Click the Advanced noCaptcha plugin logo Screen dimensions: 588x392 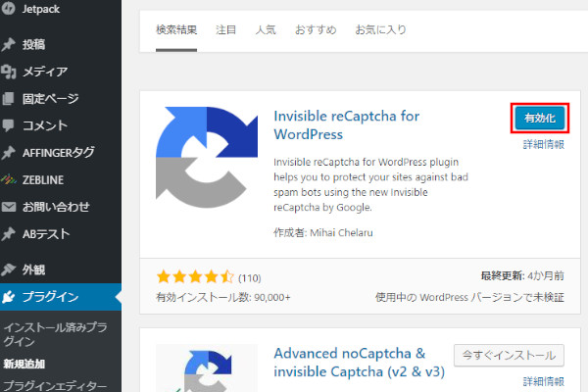207,368
